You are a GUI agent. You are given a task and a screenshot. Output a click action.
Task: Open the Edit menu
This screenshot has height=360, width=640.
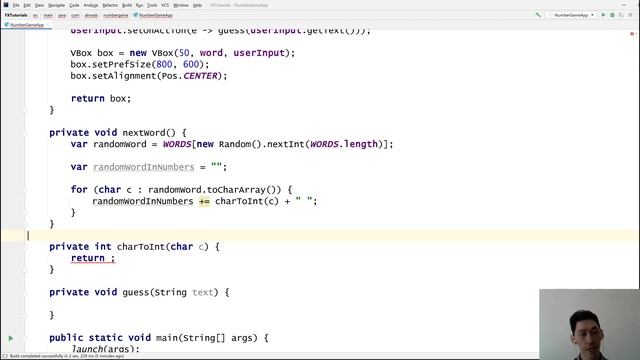[x=27, y=5]
